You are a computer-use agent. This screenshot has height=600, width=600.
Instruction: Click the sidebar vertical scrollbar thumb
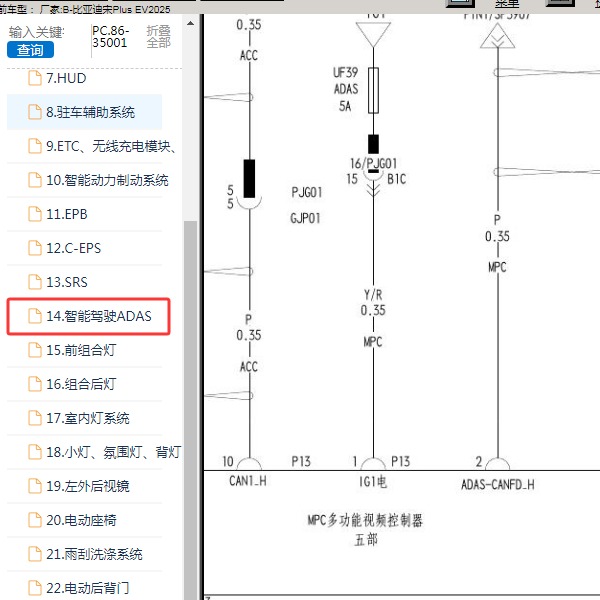point(190,410)
